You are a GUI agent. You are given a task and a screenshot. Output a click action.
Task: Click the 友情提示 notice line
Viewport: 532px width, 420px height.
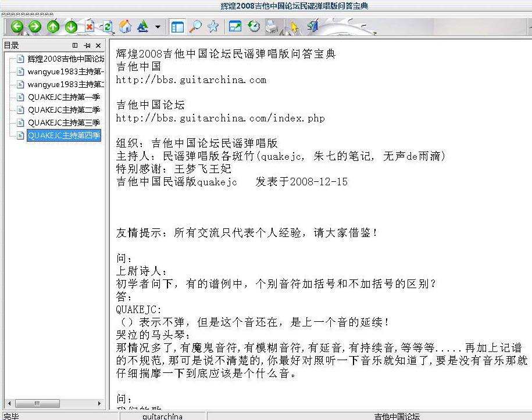click(x=247, y=232)
